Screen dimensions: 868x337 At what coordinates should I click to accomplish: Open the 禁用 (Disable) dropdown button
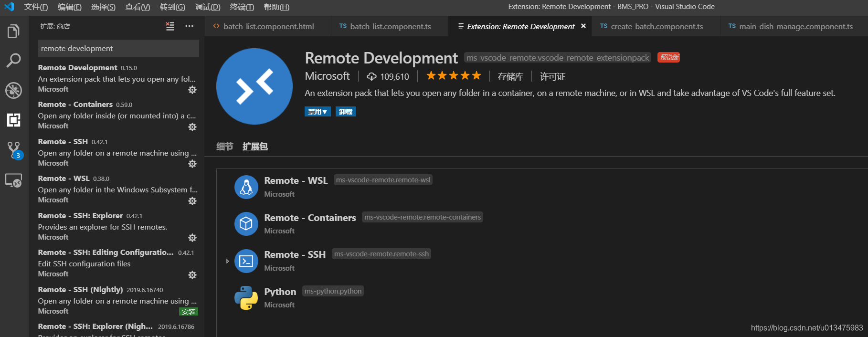pyautogui.click(x=318, y=112)
